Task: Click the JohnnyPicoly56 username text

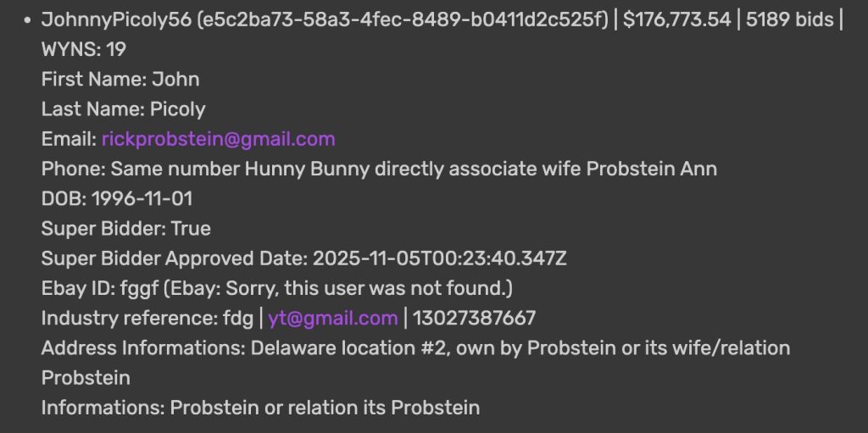Action: pyautogui.click(x=116, y=19)
